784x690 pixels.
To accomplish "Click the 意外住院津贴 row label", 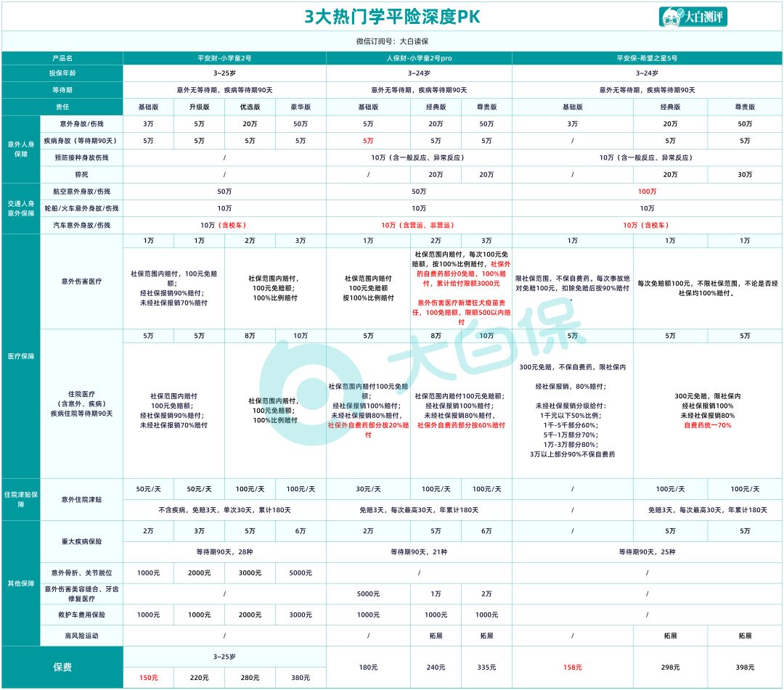I will coord(81,500).
